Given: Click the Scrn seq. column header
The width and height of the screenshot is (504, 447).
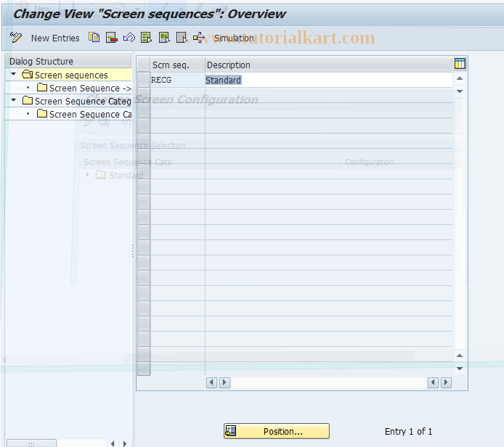Looking at the screenshot, I should (177, 65).
